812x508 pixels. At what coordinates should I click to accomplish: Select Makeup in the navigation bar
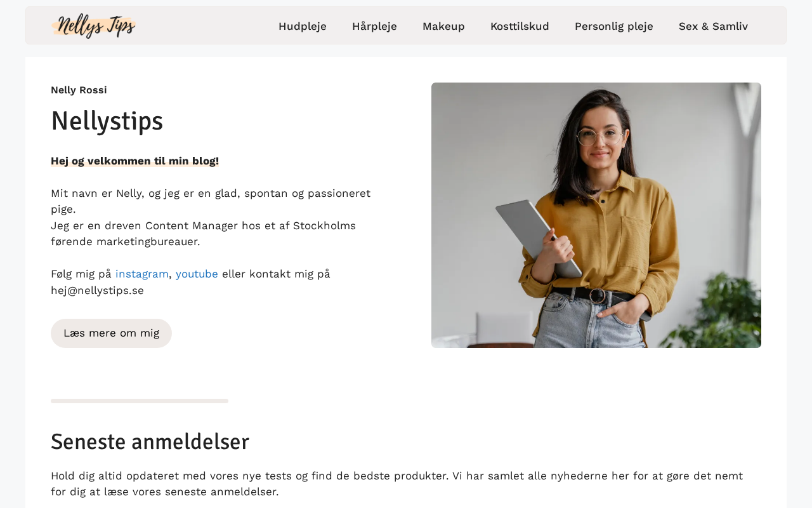(443, 26)
